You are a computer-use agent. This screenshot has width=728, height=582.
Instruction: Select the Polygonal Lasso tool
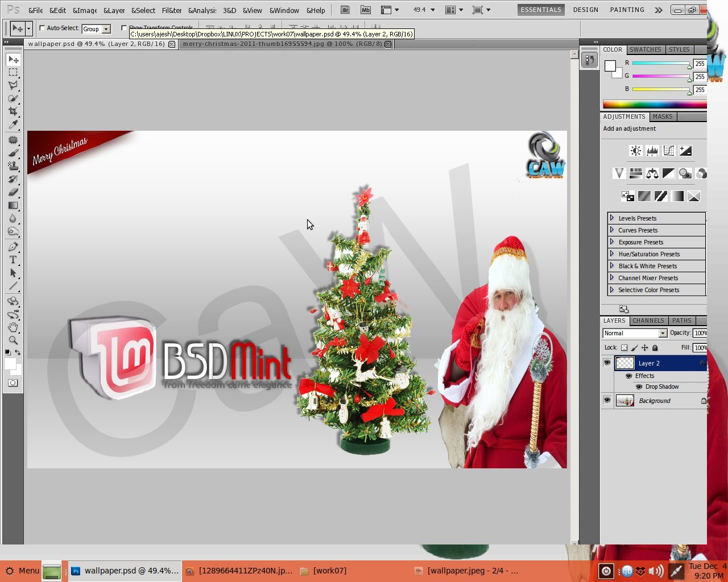tap(13, 85)
